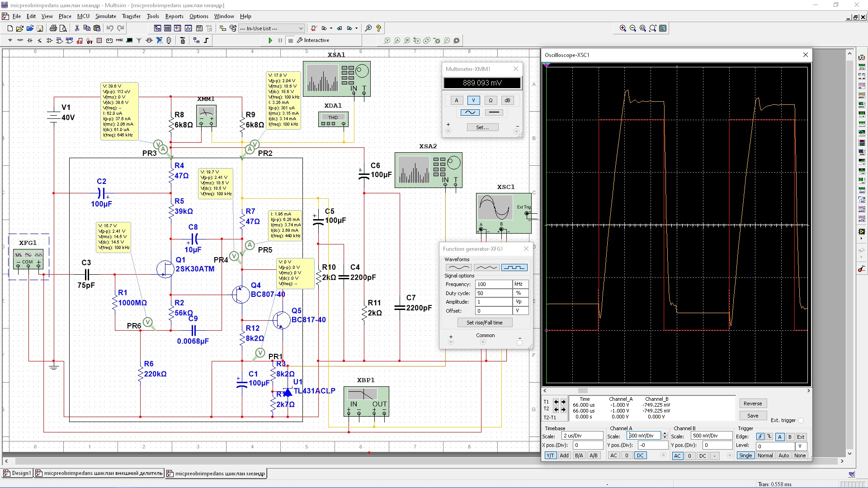868x488 pixels.
Task: Click the Print toolbar icon
Action: (53, 28)
